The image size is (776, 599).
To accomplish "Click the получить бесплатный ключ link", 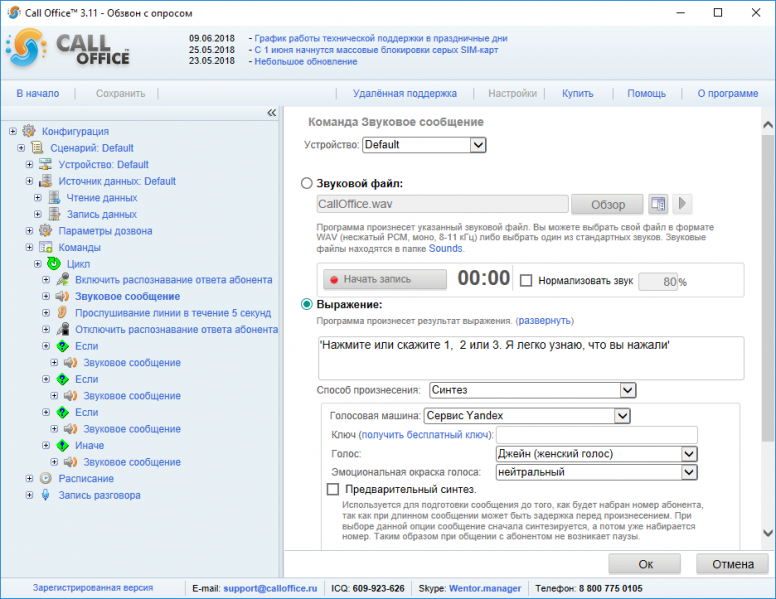I will [424, 435].
